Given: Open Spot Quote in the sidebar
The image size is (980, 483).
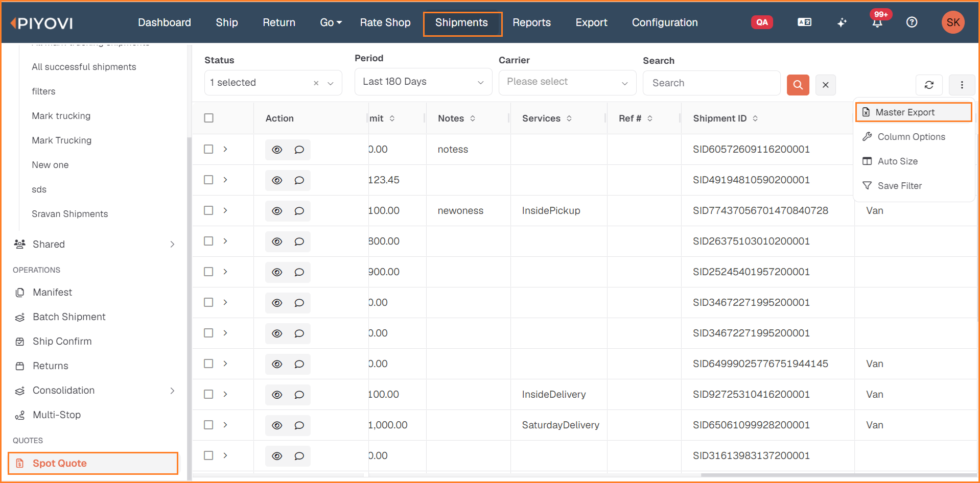Looking at the screenshot, I should tap(93, 463).
